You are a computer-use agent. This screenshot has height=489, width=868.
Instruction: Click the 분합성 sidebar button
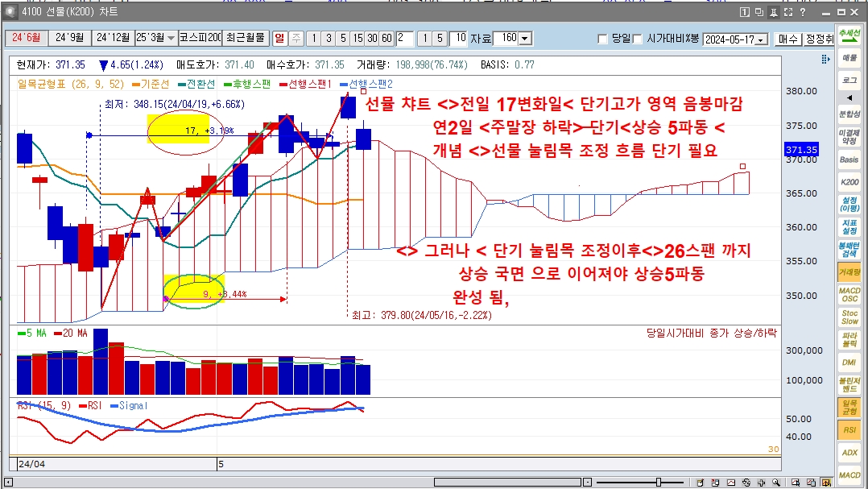pos(849,114)
